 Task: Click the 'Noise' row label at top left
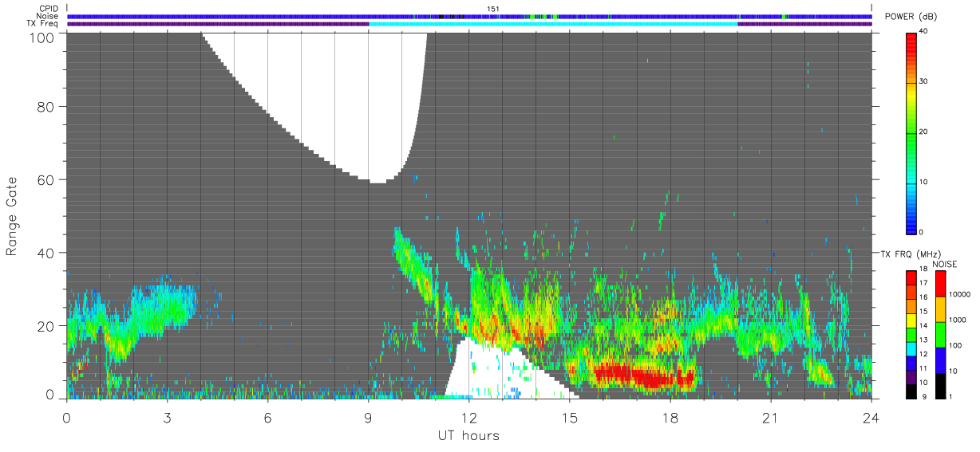(48, 16)
